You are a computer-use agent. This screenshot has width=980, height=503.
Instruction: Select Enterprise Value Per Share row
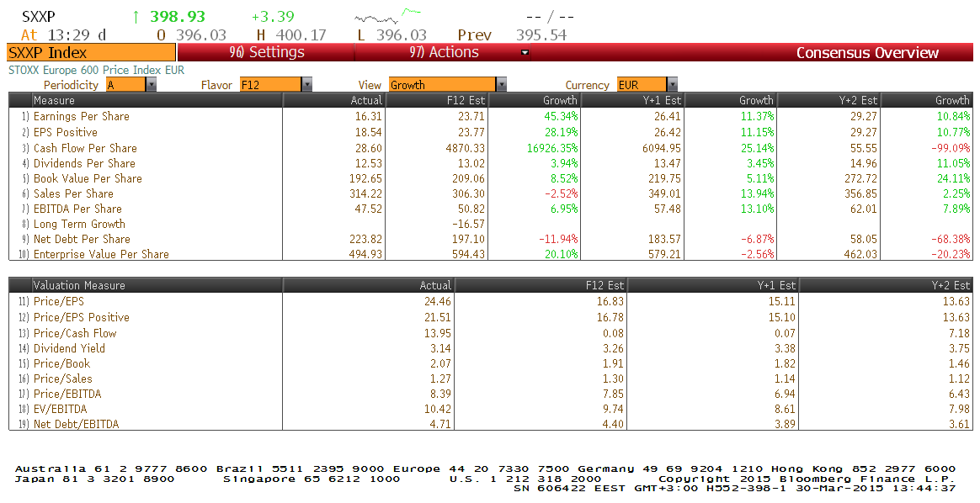[x=491, y=254]
